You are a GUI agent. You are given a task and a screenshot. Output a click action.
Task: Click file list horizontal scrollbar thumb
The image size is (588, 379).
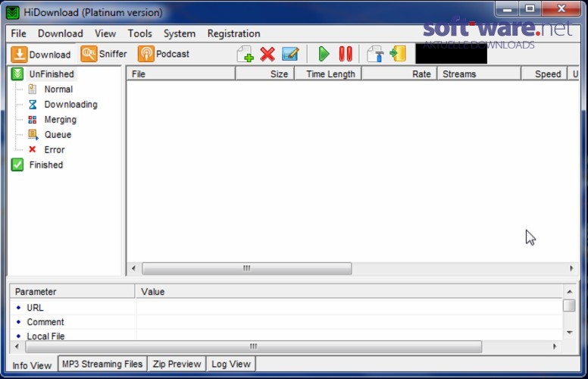click(x=247, y=268)
